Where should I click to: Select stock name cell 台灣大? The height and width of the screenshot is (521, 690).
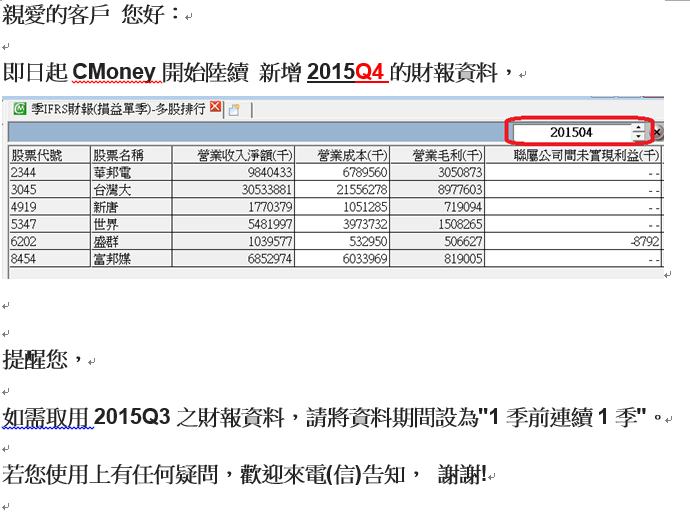131,190
